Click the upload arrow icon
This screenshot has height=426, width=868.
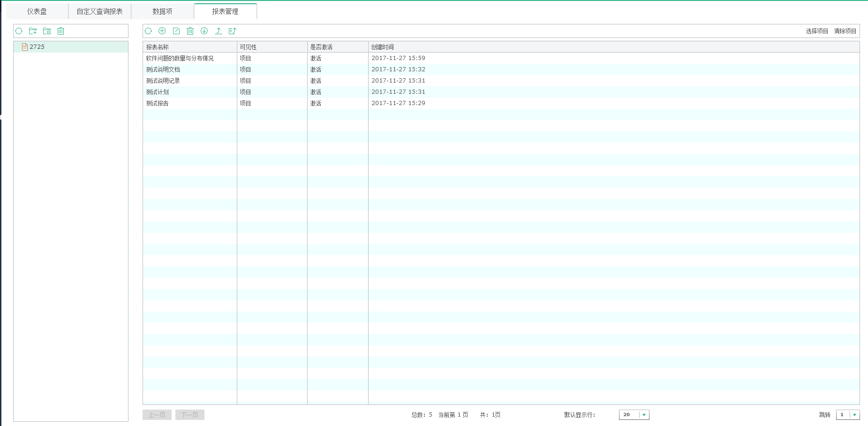click(219, 31)
